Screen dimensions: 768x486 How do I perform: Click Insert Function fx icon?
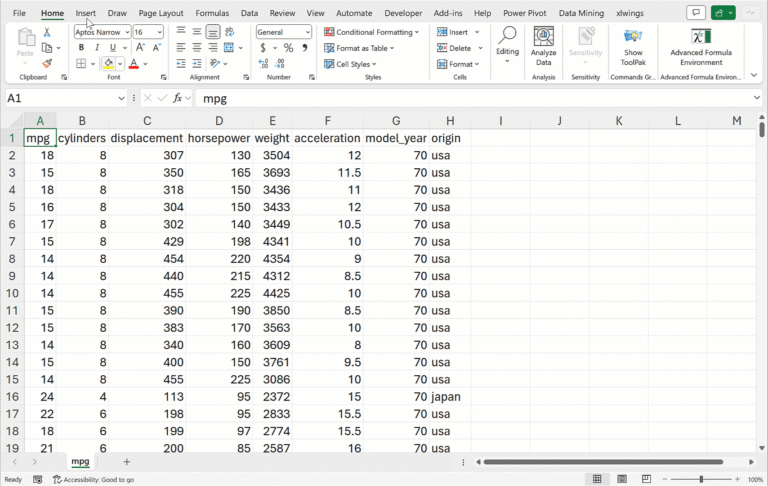click(x=178, y=98)
